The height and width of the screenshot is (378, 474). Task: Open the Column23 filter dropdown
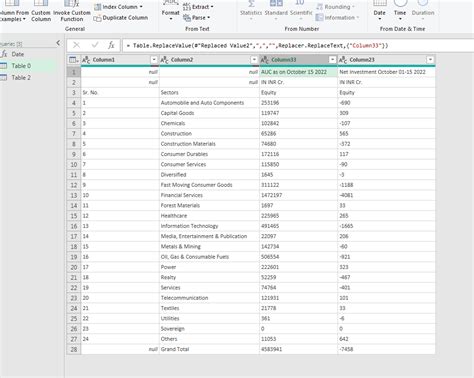430,60
